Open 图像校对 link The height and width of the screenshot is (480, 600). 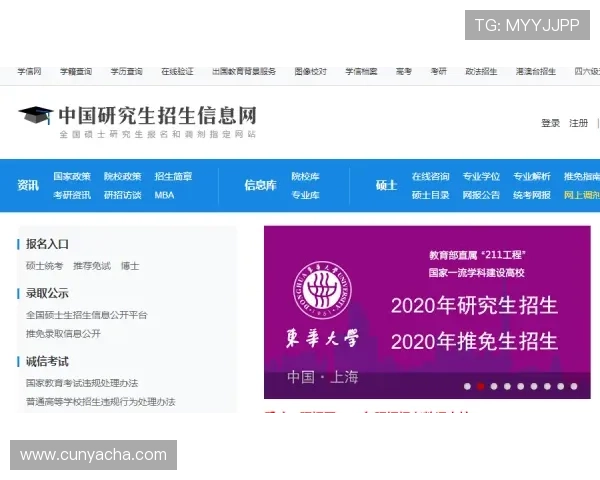pyautogui.click(x=310, y=72)
